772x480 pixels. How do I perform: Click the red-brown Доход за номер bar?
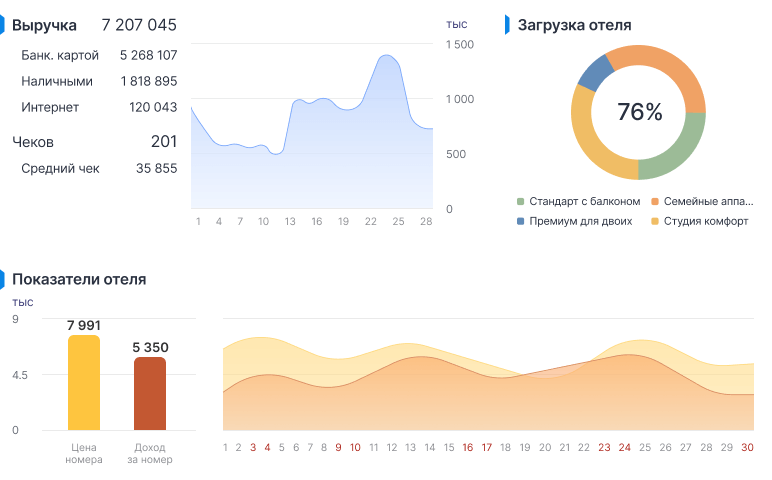(x=150, y=394)
